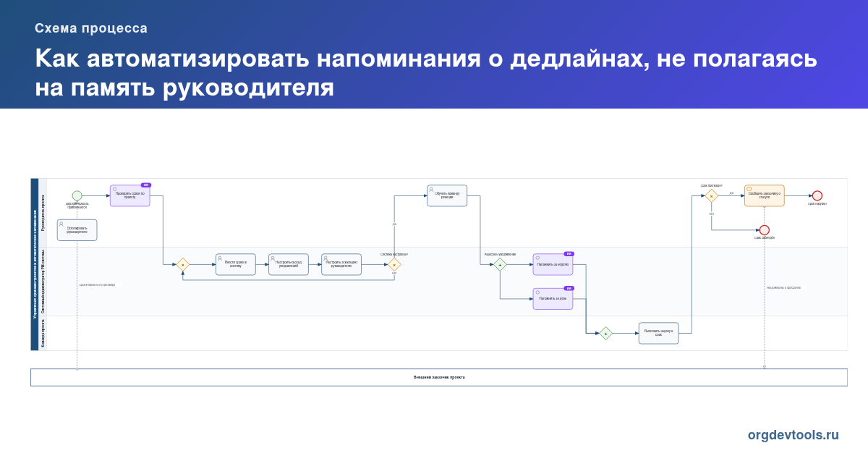Click the 'Системный администратор PM-системы' lane label
The image size is (868, 456).
coord(43,282)
